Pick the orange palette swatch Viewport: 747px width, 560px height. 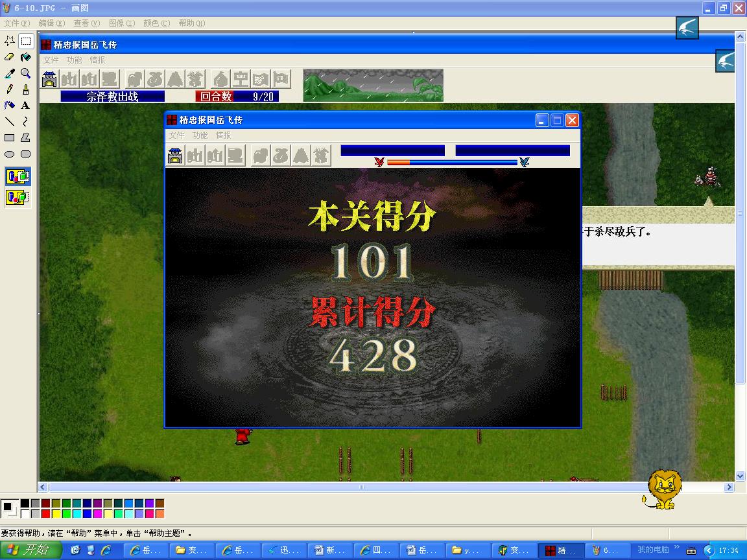point(160,514)
